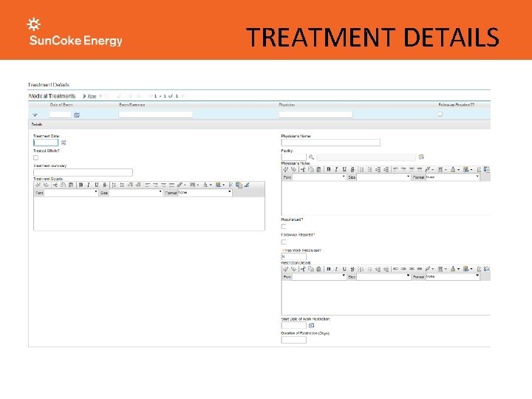Viewport: 532px width, 399px height.
Task: Click into Treatment Date input field
Action: point(46,143)
